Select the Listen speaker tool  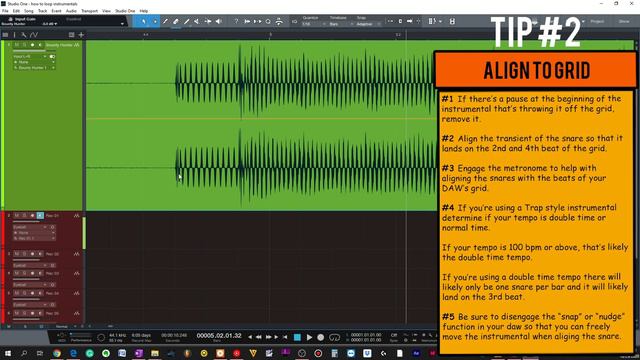[x=218, y=21]
